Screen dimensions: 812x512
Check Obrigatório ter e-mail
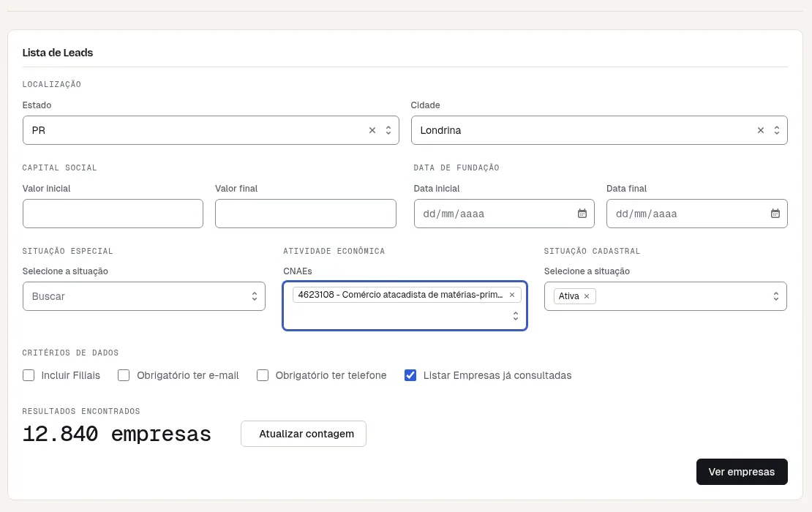(x=123, y=375)
